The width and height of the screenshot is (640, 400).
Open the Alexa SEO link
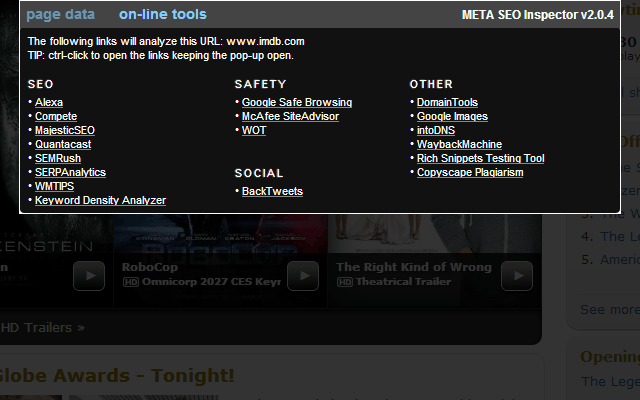(49, 102)
